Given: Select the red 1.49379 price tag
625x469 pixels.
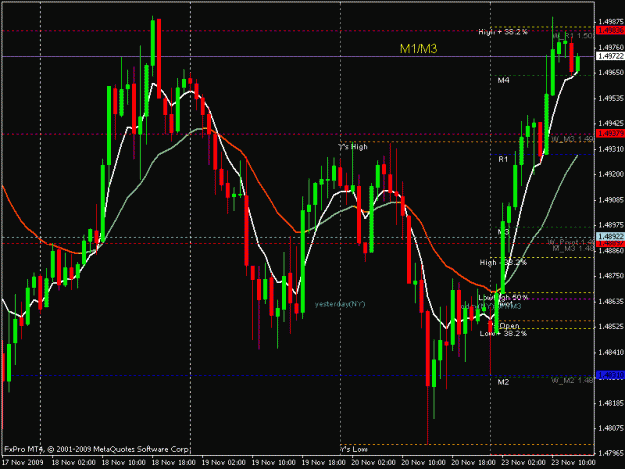Looking at the screenshot, I should click(610, 133).
